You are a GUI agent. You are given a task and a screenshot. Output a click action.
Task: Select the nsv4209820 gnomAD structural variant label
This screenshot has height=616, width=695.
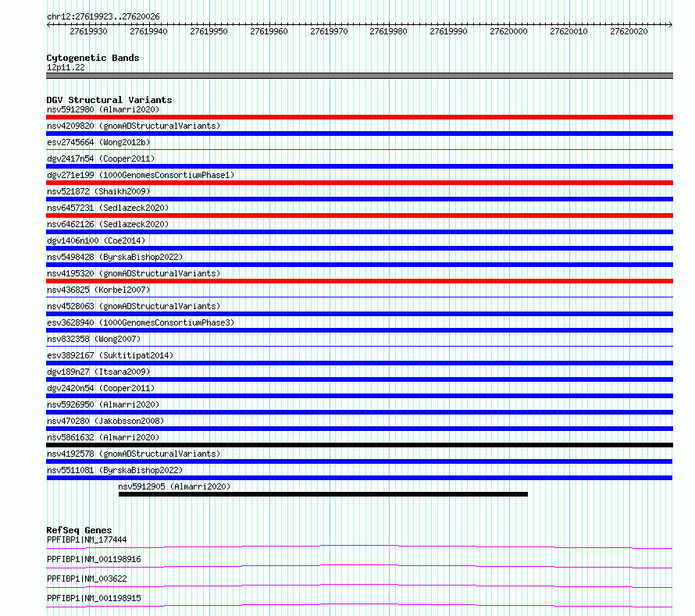pos(134,126)
